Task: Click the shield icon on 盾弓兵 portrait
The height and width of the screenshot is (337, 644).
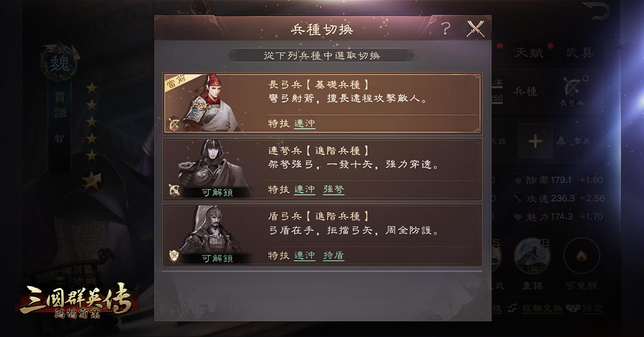Action: tap(174, 257)
